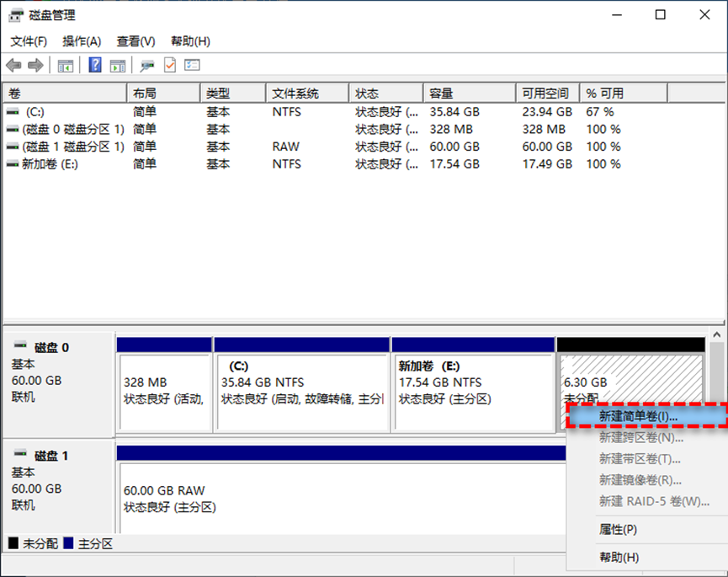The image size is (728, 577).
Task: Open the 操作(A) menu
Action: click(x=82, y=41)
